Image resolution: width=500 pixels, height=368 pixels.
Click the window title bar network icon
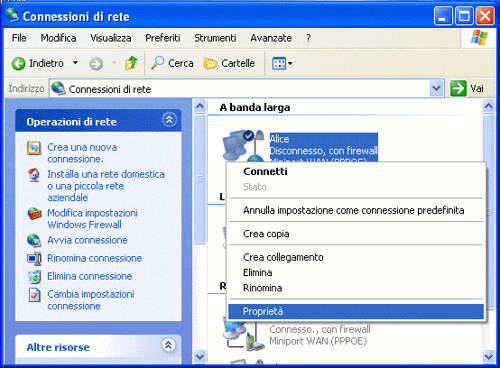13,15
